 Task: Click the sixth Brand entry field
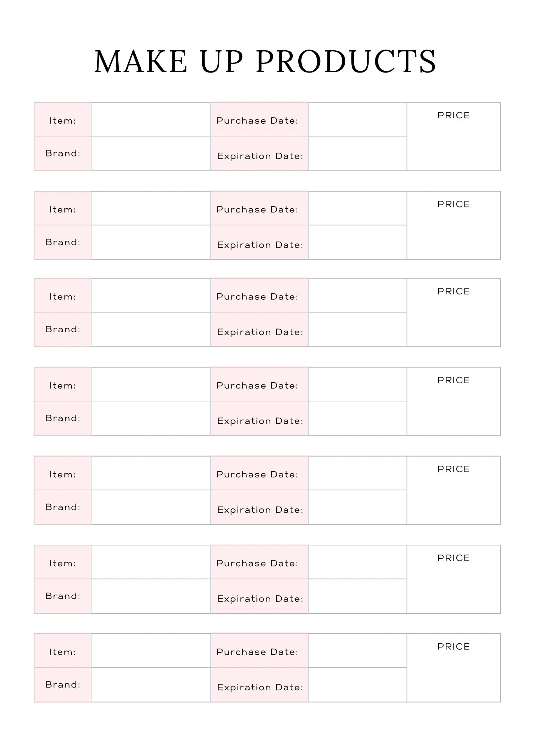(x=151, y=596)
